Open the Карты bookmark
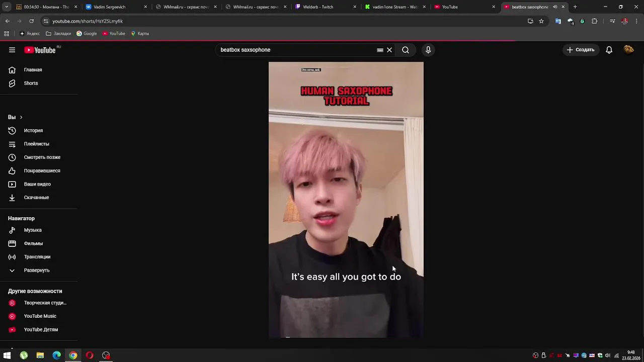 [x=140, y=34]
